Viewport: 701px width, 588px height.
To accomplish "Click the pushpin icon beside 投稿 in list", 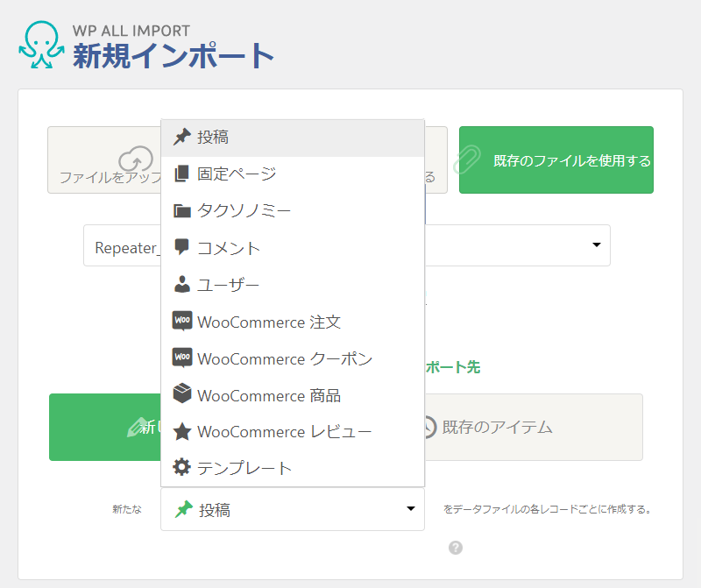I will (x=182, y=137).
